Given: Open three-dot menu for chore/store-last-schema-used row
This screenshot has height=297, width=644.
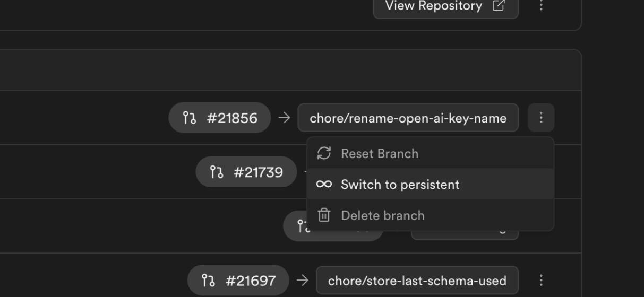Looking at the screenshot, I should [541, 280].
